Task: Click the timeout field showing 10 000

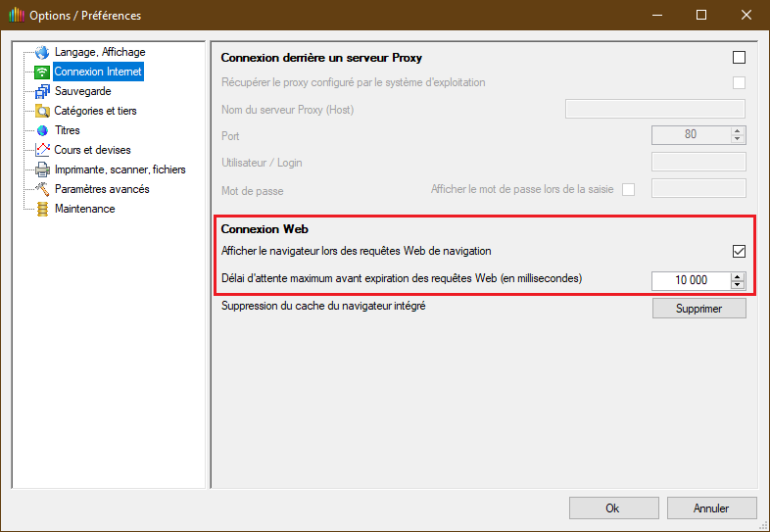Action: pos(690,280)
